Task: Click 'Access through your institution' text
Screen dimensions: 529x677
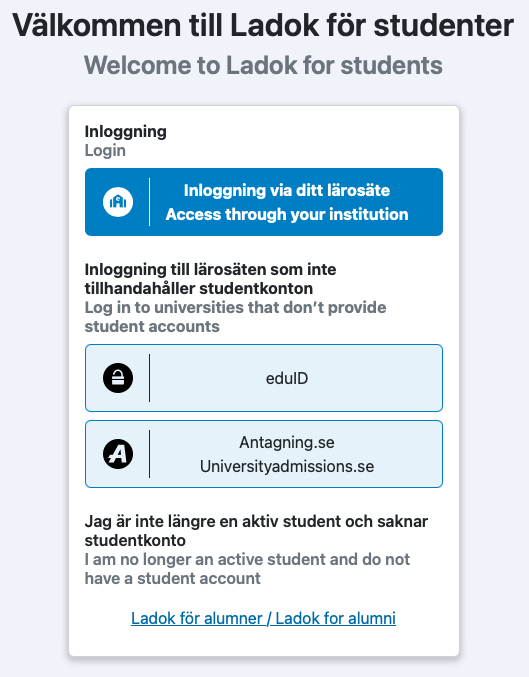Action: click(287, 214)
